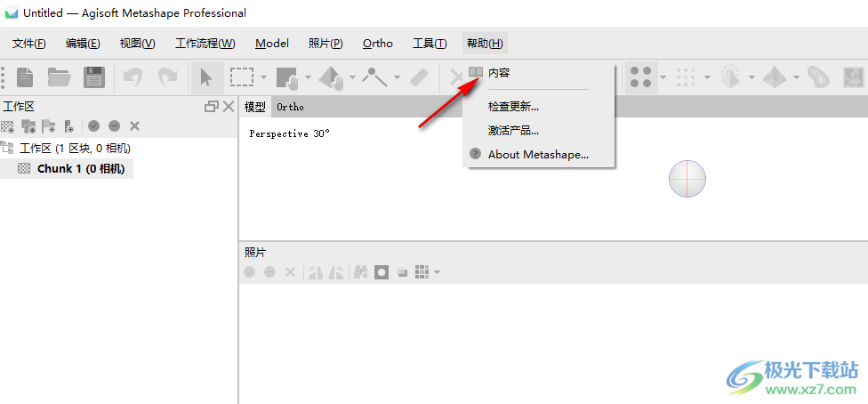The width and height of the screenshot is (868, 404).
Task: Open the 工作流程(W) menu
Action: [x=205, y=44]
